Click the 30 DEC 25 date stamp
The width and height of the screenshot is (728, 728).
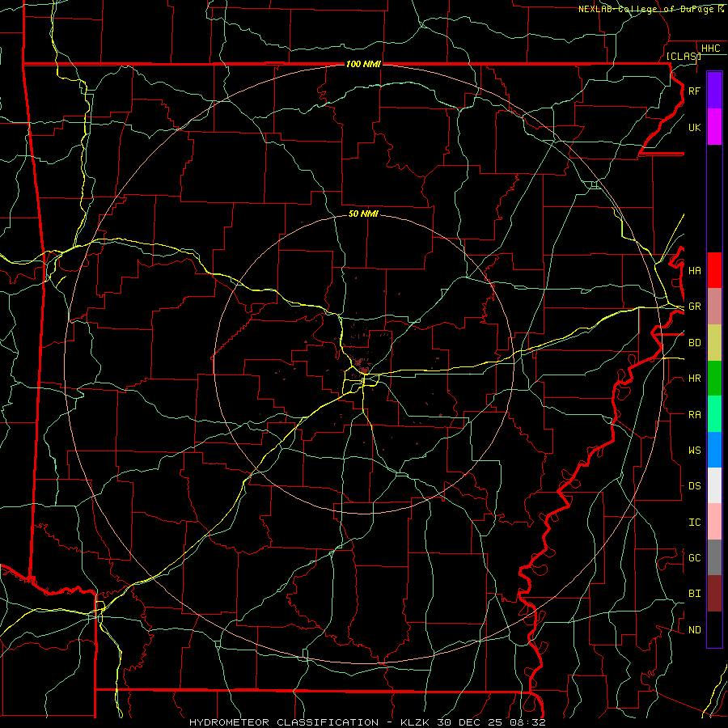[470, 722]
